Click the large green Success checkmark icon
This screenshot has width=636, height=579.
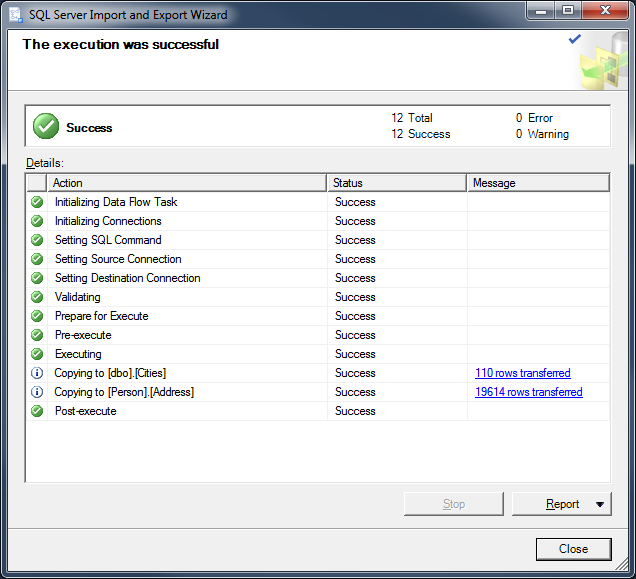(46, 126)
